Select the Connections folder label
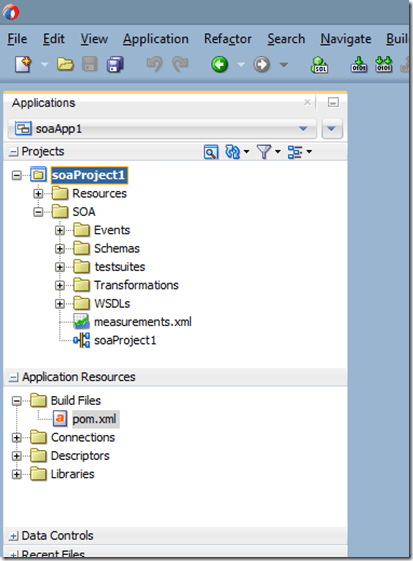This screenshot has width=413, height=561. (83, 438)
